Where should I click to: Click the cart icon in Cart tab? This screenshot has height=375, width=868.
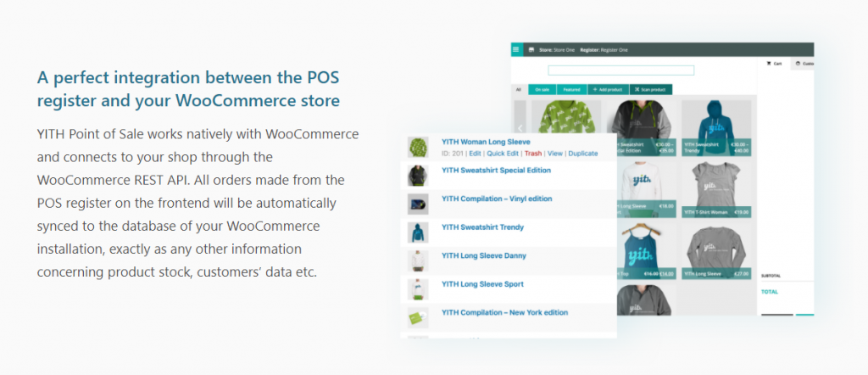tap(768, 64)
